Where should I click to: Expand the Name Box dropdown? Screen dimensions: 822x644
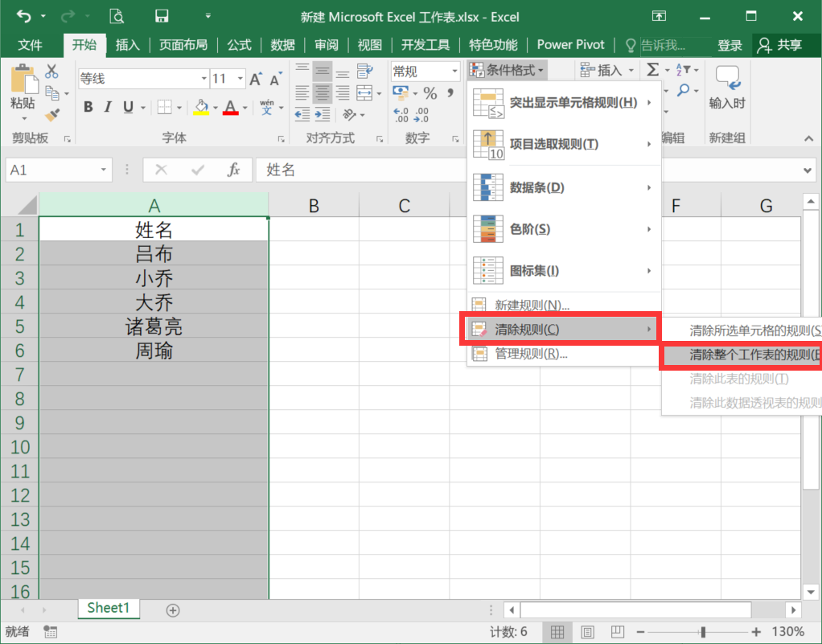(103, 170)
